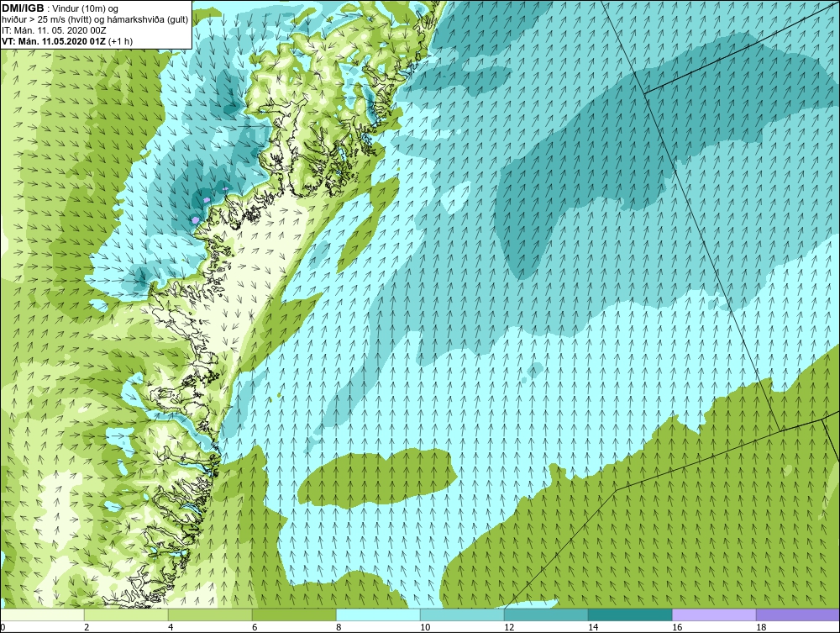Click the valid time 'VT: Mán. 11.05.2020 01Z' text
The height and width of the screenshot is (633, 840).
point(54,41)
